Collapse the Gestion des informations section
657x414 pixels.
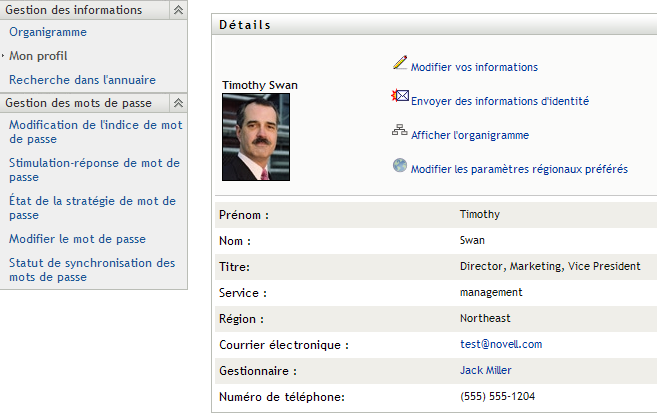pos(178,10)
